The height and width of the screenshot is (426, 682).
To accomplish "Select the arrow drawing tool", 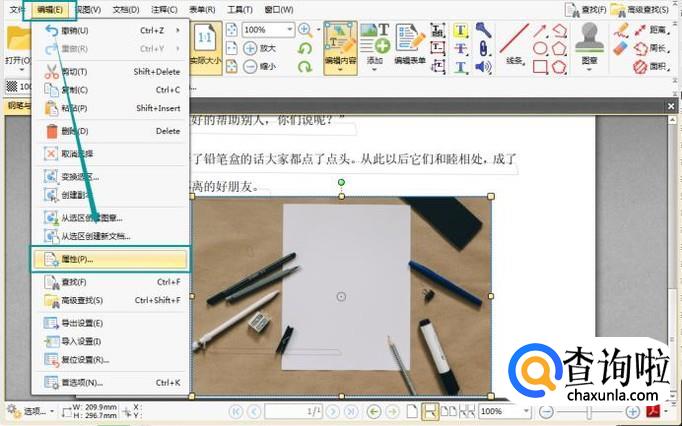I will tap(540, 30).
